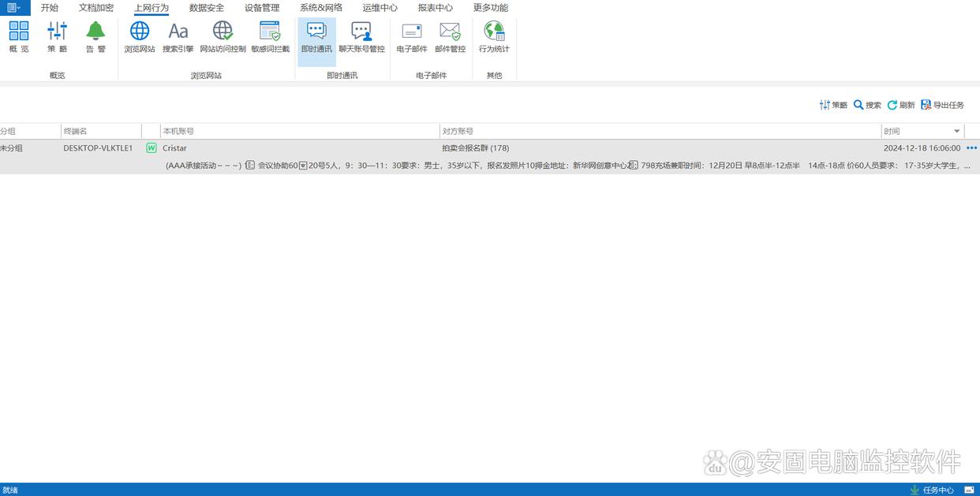The width and height of the screenshot is (980, 496).
Task: Click the 时间 column sort arrow
Action: coord(957,132)
